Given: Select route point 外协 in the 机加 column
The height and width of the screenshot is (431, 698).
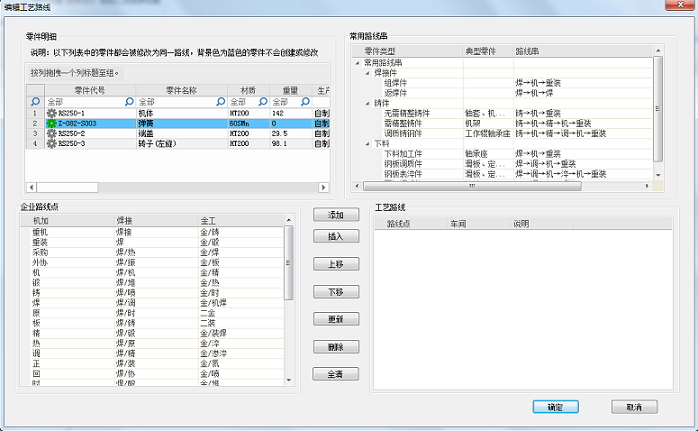Looking at the screenshot, I should pos(40,263).
